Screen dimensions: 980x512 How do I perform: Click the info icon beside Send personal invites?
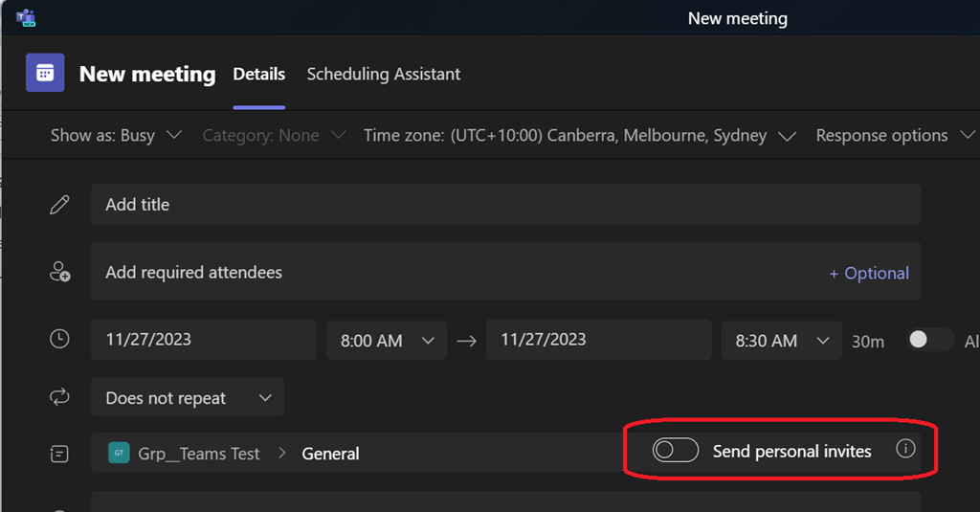click(905, 449)
